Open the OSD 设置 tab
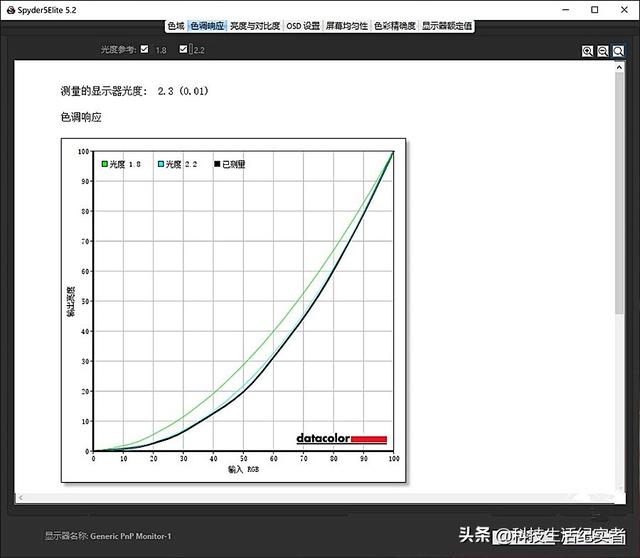The image size is (640, 558). coord(303,26)
